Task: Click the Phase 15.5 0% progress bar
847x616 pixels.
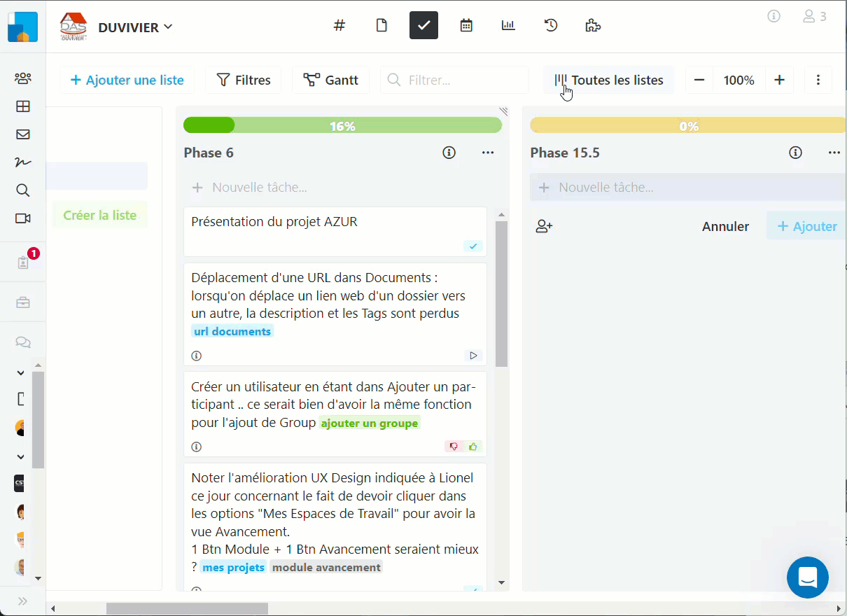Action: pyautogui.click(x=688, y=125)
